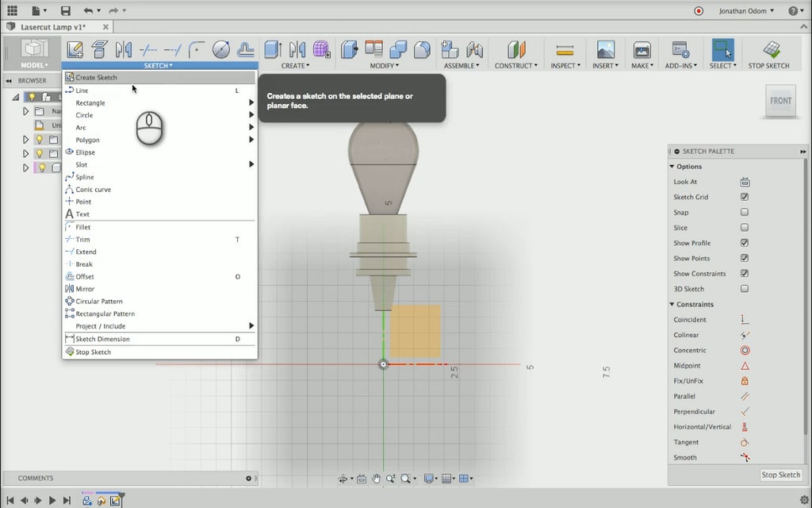Disable the Sketch Grid checkbox
This screenshot has height=508, width=812.
745,198
